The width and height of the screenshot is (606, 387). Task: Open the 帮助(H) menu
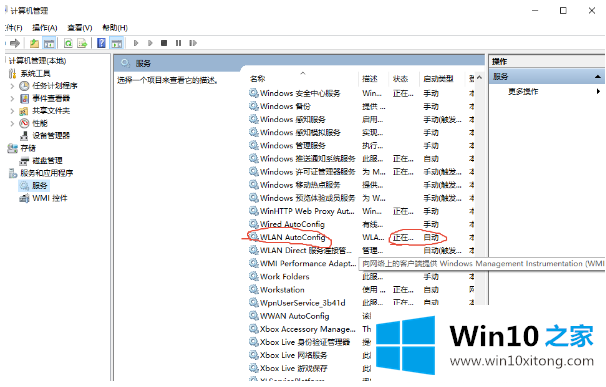coord(115,27)
